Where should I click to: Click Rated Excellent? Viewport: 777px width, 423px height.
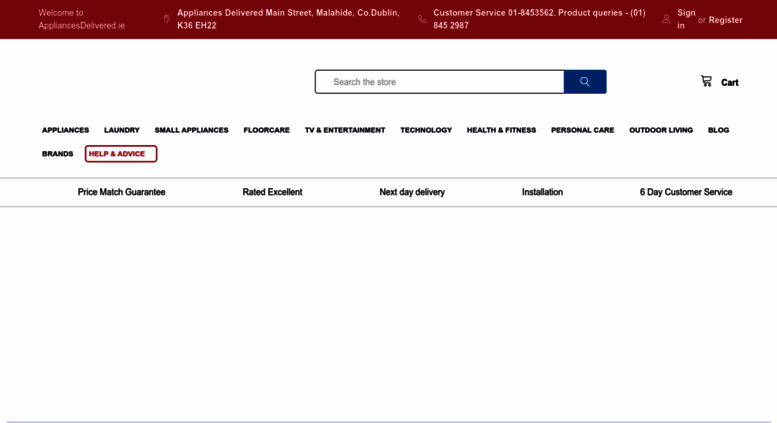273,192
